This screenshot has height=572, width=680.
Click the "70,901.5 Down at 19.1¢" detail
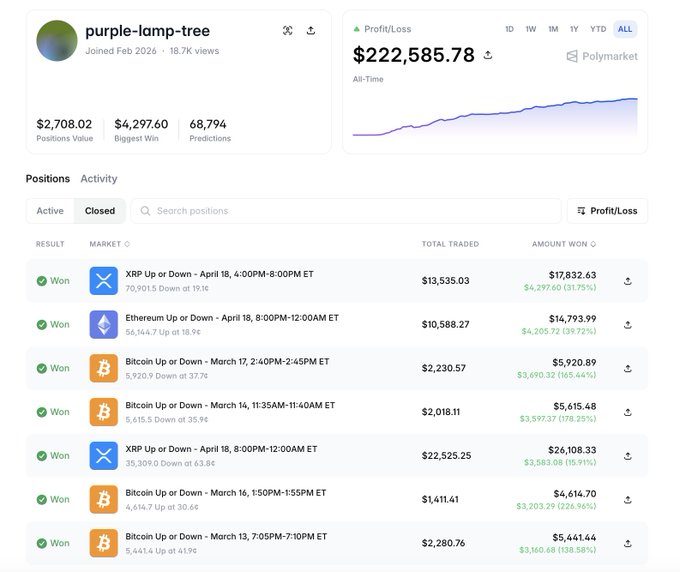click(167, 288)
